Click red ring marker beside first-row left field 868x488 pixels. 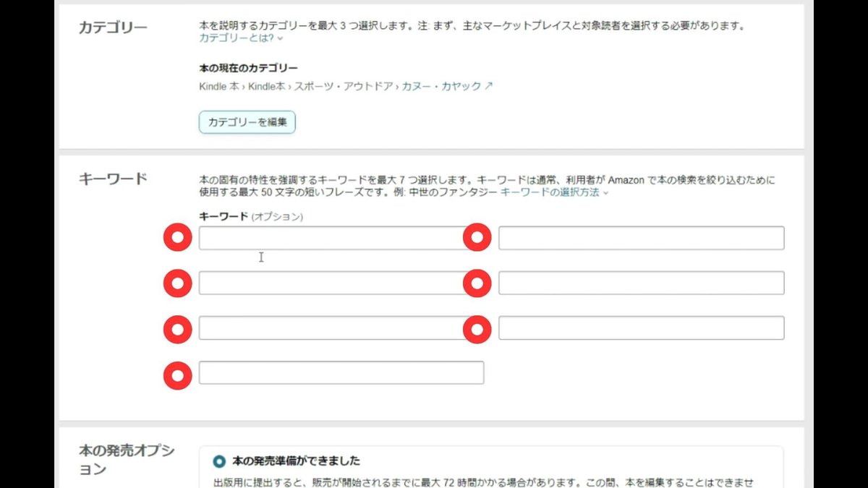tap(177, 238)
